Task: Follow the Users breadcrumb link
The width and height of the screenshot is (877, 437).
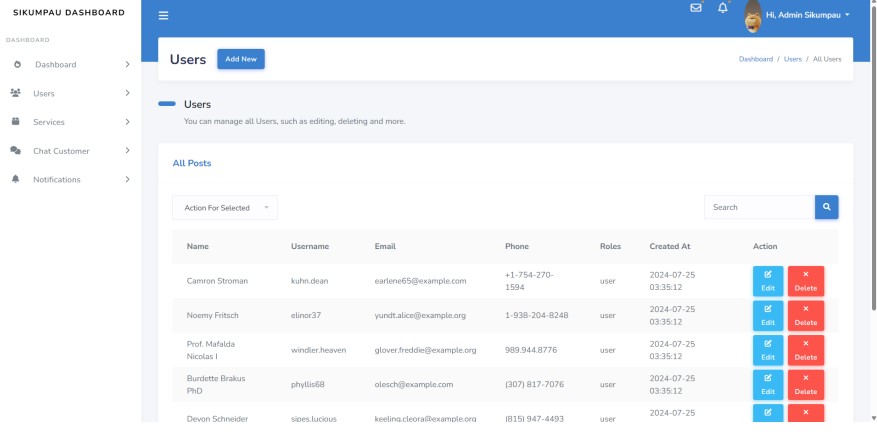Action: coord(793,59)
